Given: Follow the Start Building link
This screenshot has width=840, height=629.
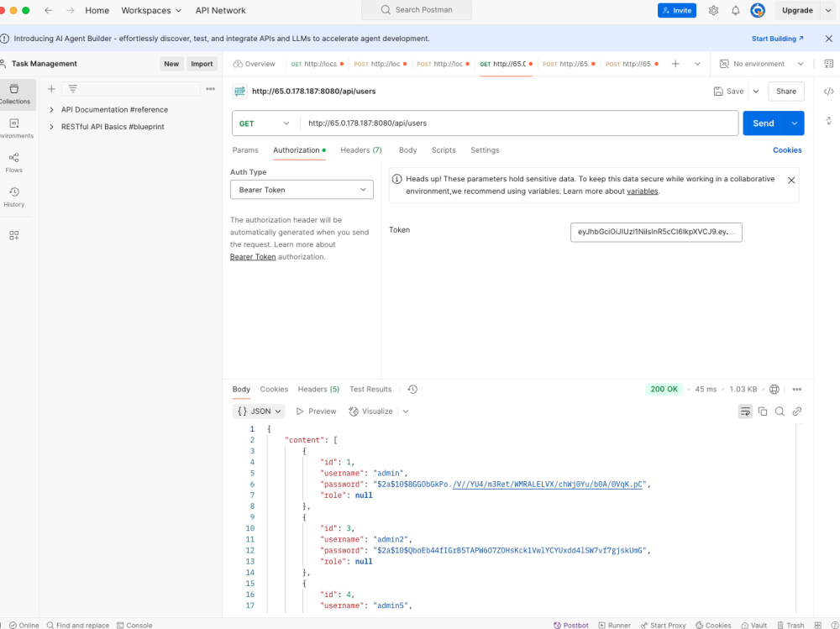Looking at the screenshot, I should coord(777,39).
